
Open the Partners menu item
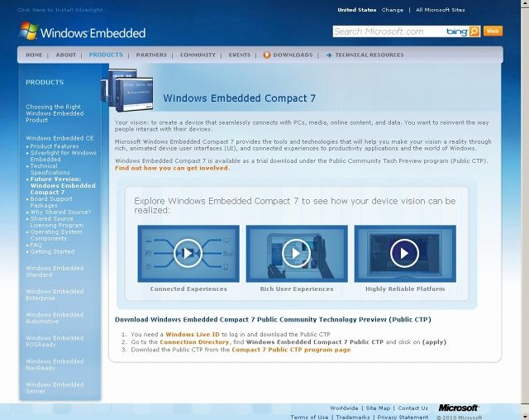coord(151,55)
